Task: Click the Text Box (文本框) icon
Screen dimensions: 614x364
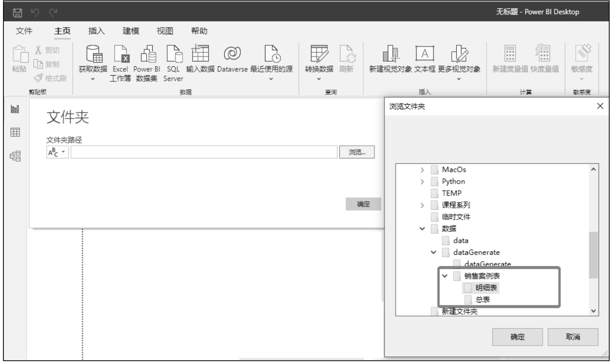Action: (x=425, y=54)
